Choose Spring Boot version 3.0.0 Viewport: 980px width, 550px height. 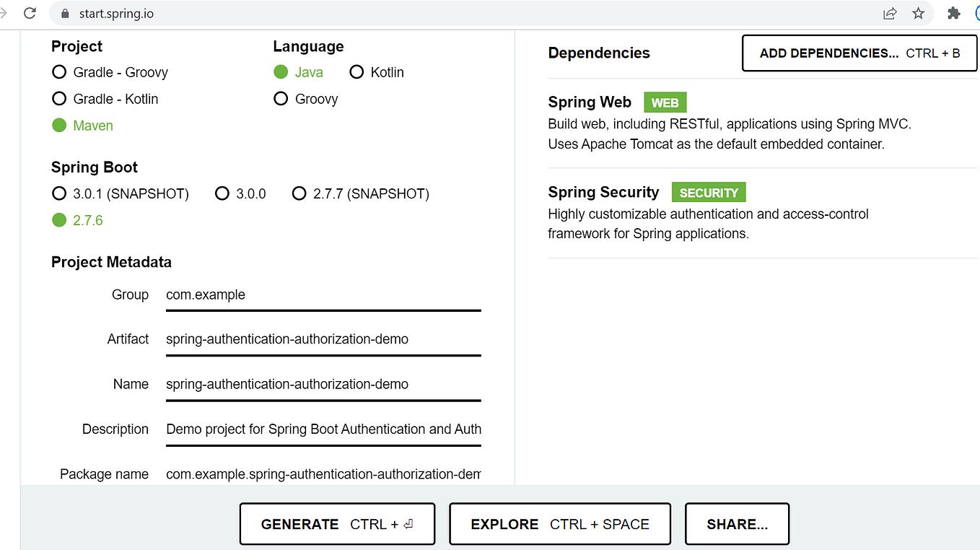222,193
